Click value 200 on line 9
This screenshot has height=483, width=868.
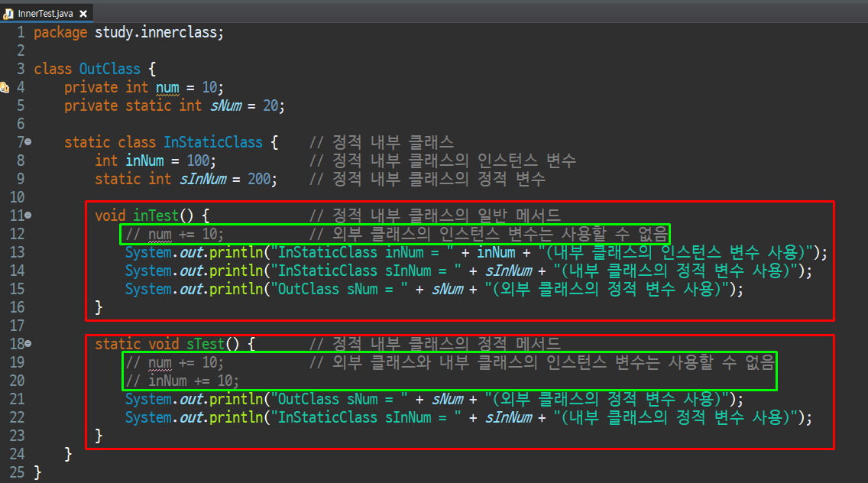tap(259, 179)
